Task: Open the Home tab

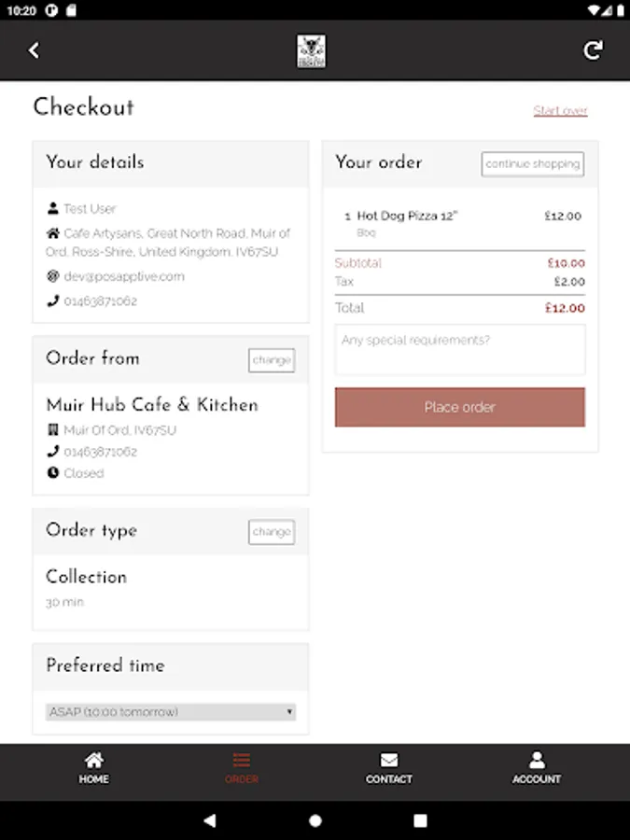Action: [x=93, y=768]
